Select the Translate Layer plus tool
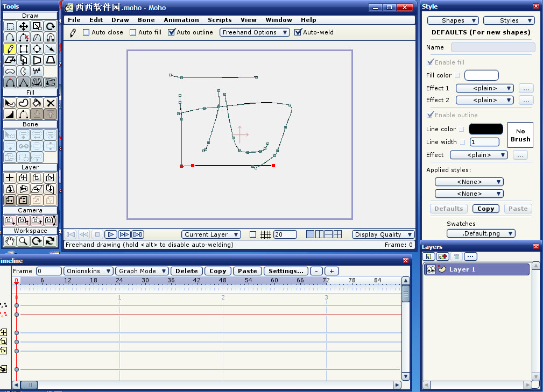Image resolution: width=543 pixels, height=392 pixels. [x=10, y=177]
